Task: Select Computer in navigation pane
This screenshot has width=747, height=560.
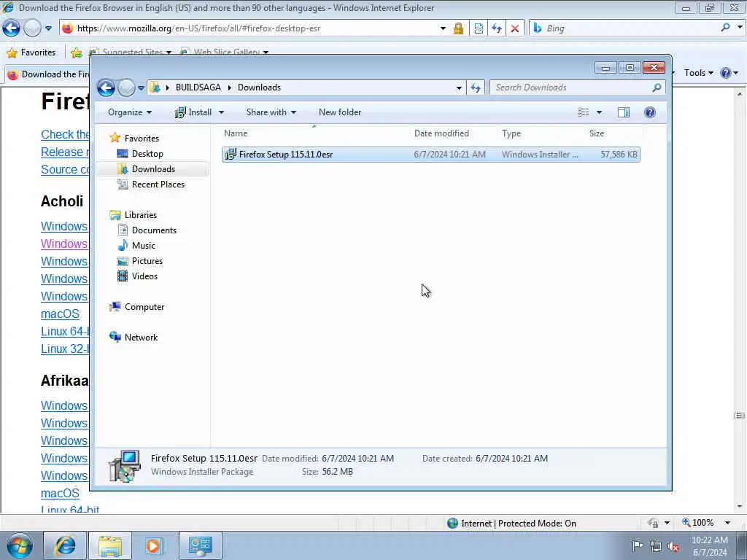Action: [x=144, y=307]
